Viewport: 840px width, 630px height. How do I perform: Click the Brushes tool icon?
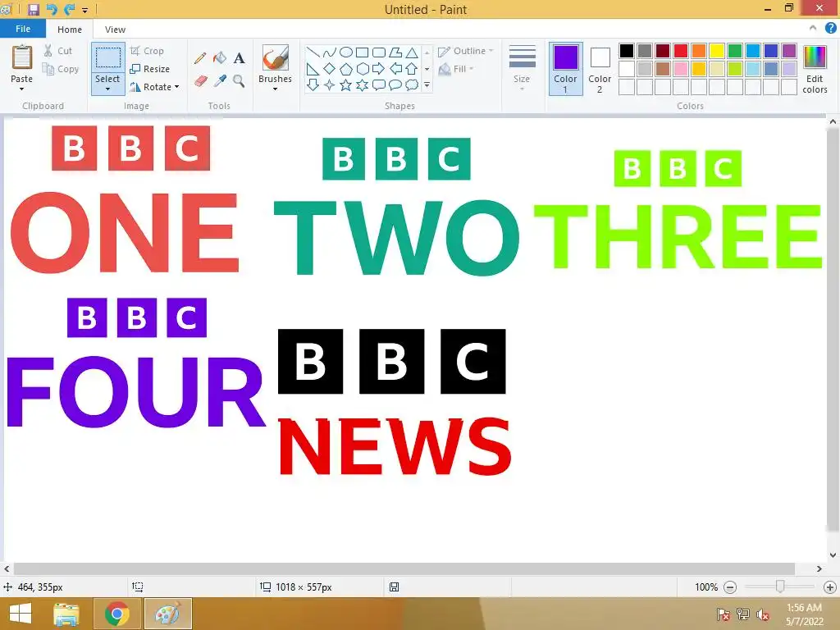tap(276, 57)
